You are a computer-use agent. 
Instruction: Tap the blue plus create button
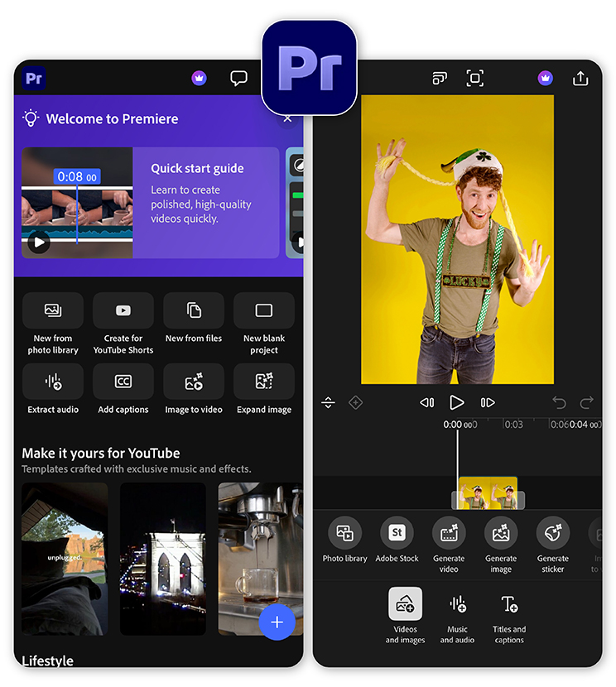click(277, 622)
